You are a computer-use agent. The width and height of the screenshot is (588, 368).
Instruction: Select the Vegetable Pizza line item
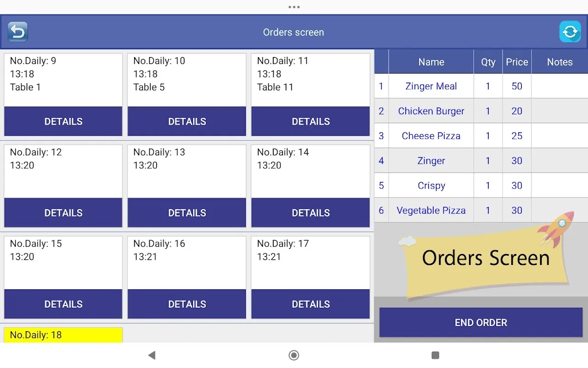[x=481, y=210]
